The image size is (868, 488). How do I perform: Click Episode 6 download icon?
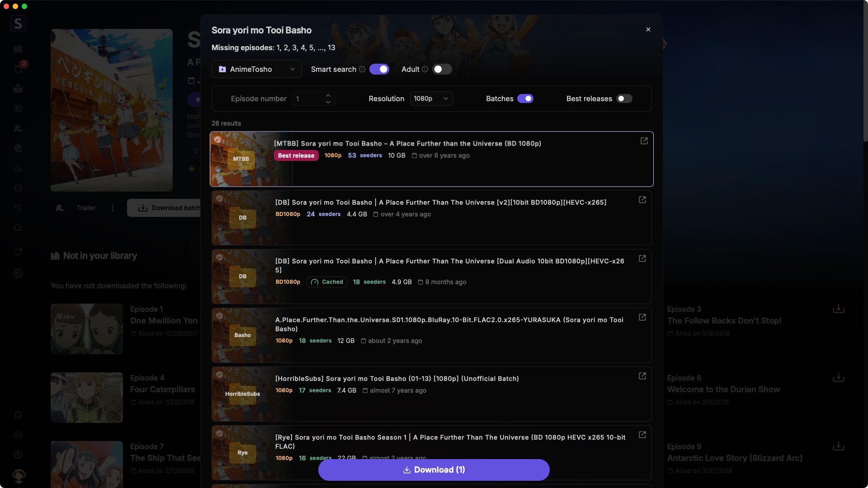(x=838, y=378)
